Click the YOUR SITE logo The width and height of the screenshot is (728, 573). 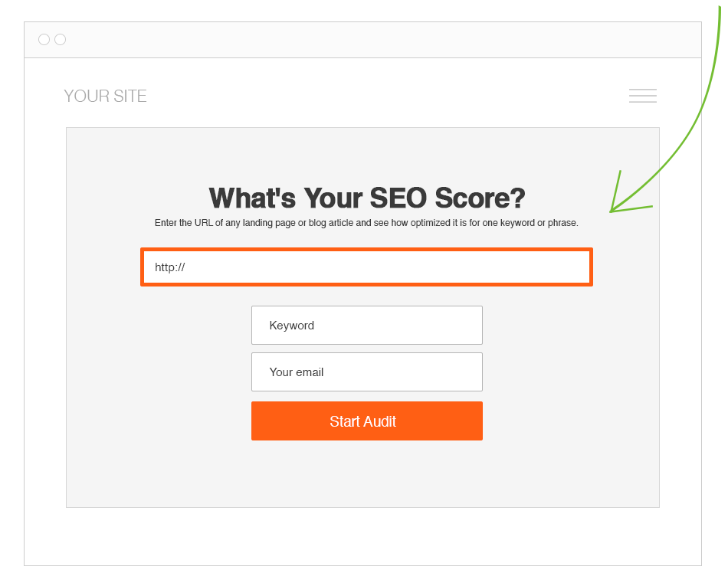point(105,97)
